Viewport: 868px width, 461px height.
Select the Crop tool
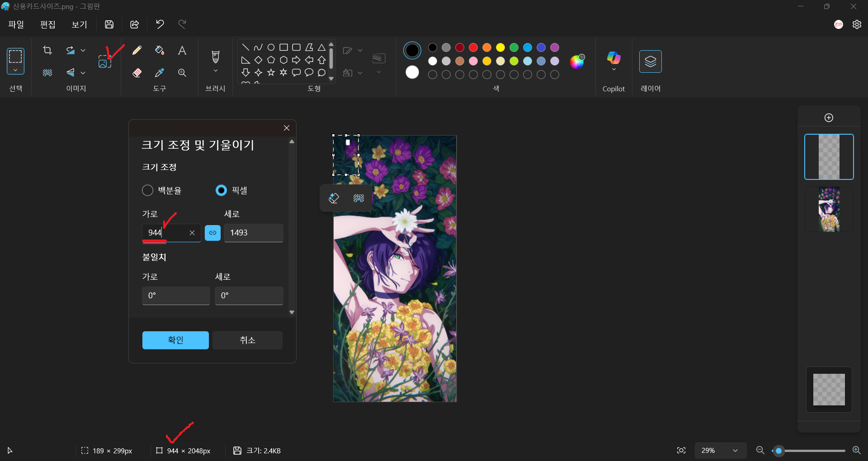pos(47,50)
